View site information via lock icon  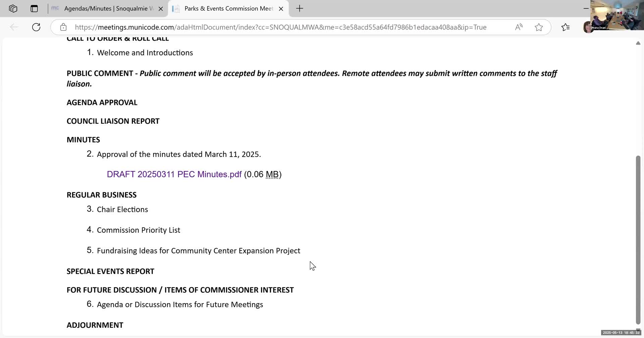tap(63, 27)
